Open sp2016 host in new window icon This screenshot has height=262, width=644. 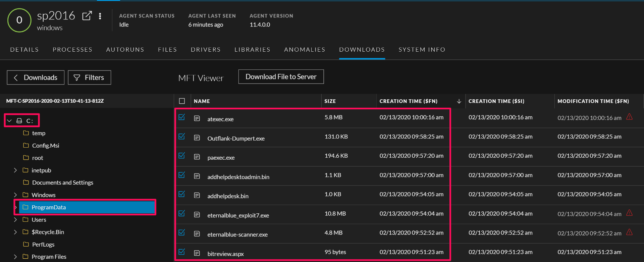click(x=87, y=16)
